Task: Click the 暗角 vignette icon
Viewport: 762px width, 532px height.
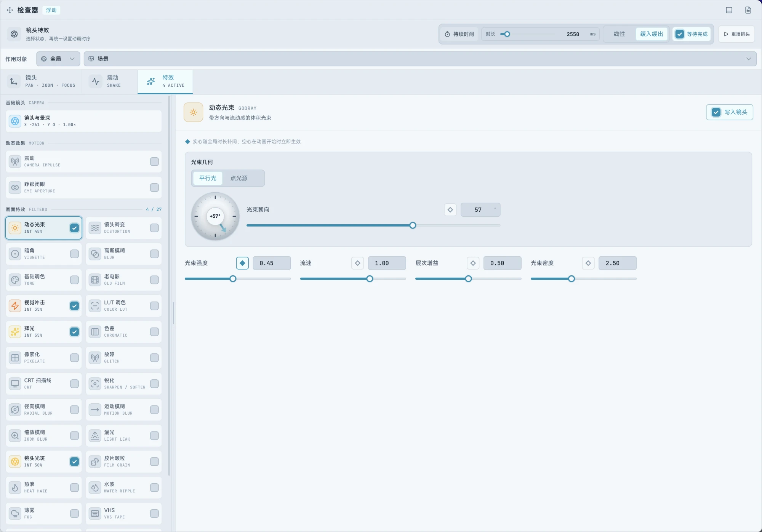Action: tap(15, 254)
